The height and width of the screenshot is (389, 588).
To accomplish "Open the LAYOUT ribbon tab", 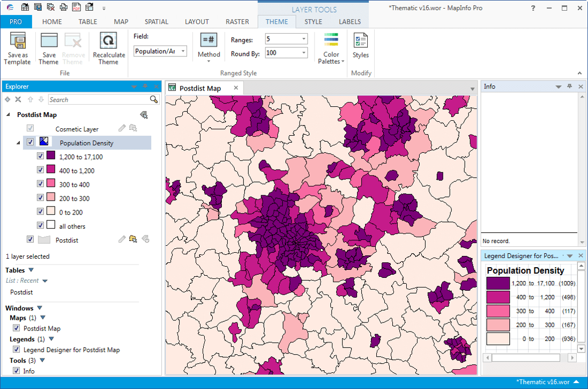I will (197, 22).
